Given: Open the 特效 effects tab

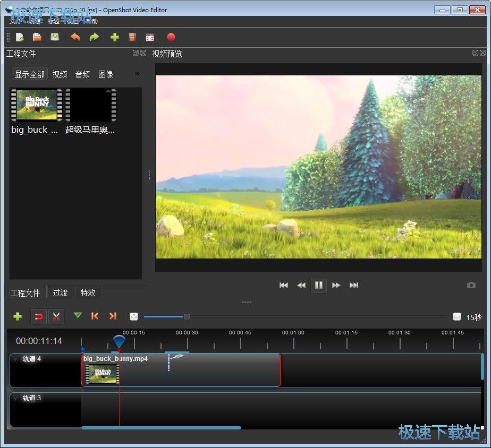Looking at the screenshot, I should [88, 292].
